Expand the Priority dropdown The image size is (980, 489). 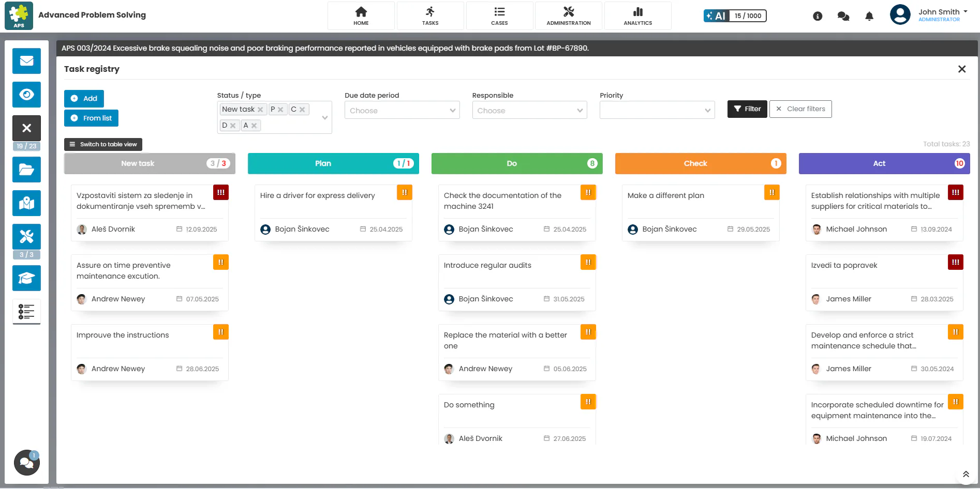(x=657, y=110)
